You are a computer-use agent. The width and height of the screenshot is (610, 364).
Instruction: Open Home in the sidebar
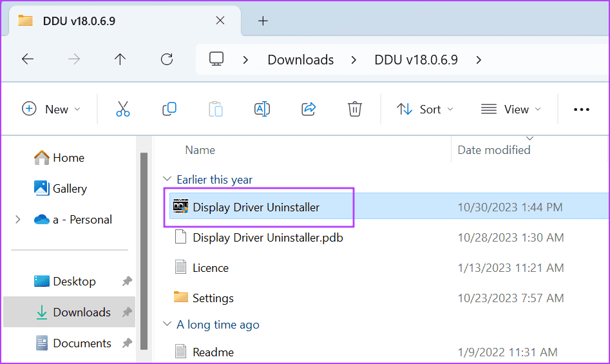[59, 157]
